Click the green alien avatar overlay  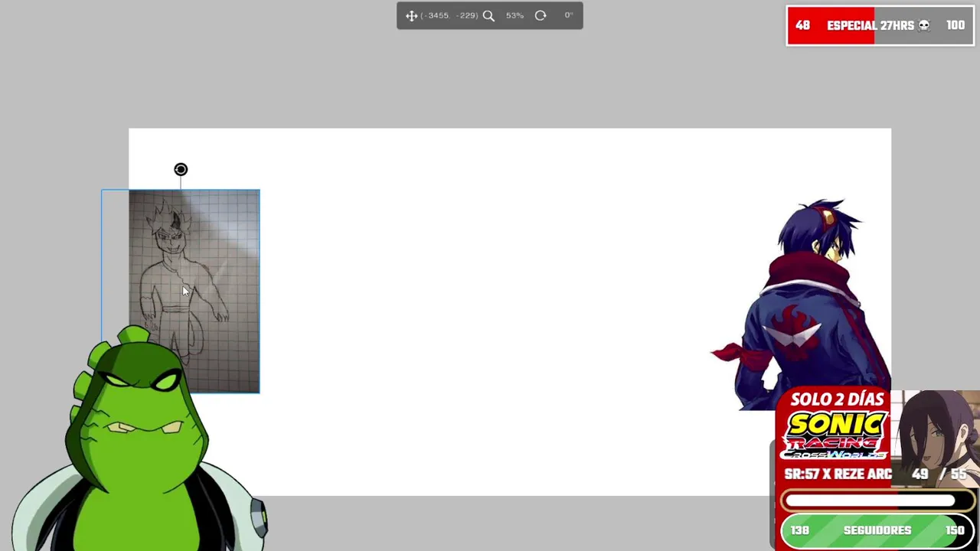[x=138, y=440]
